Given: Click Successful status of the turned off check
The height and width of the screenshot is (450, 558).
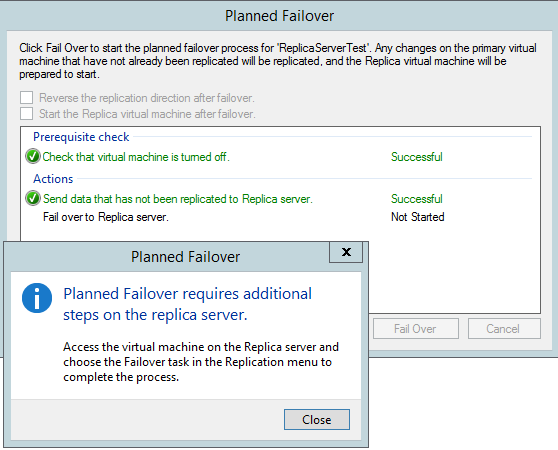Looking at the screenshot, I should 417,157.
